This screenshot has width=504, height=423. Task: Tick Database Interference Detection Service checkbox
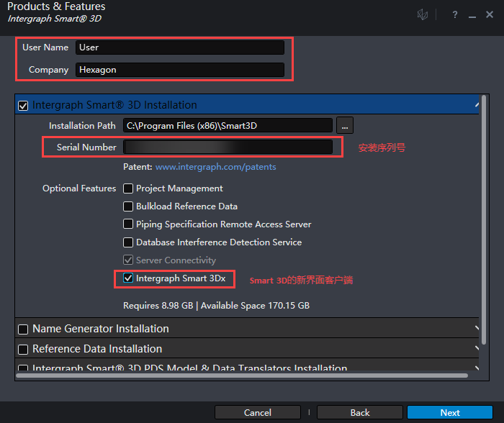128,242
